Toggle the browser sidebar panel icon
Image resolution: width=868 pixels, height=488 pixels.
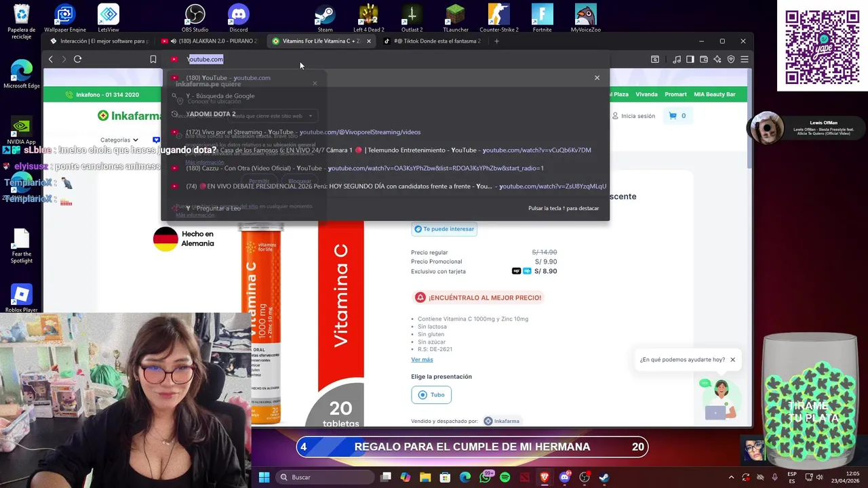690,59
